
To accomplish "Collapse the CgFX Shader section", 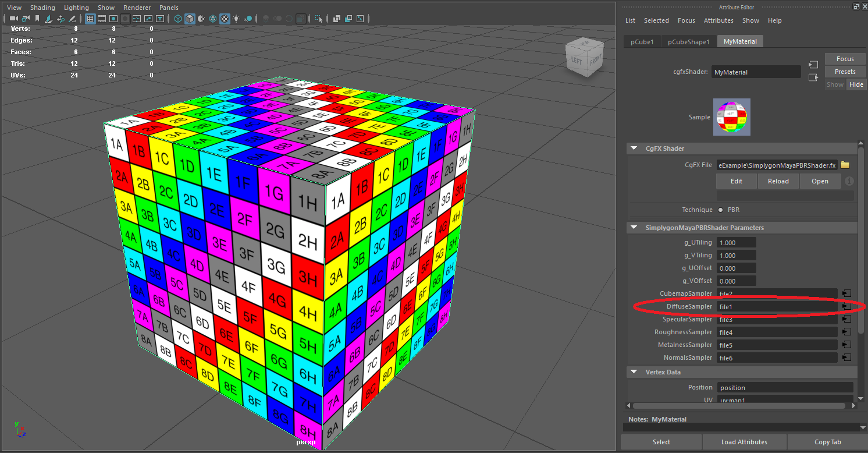I will click(x=634, y=148).
